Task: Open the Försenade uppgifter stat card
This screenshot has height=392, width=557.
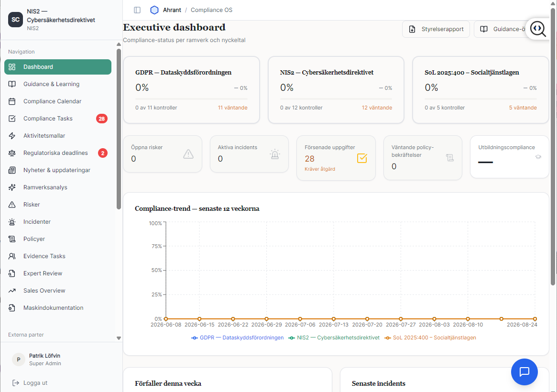Action: click(336, 158)
